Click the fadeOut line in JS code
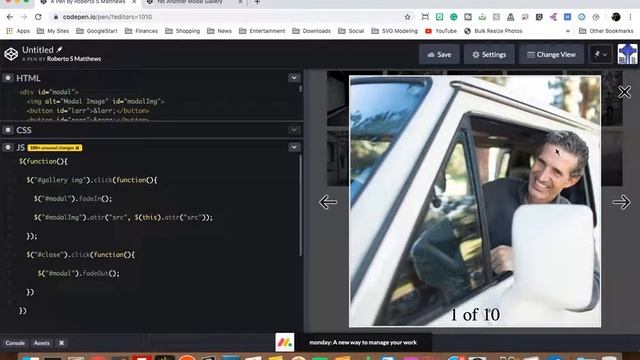640x360 pixels. [78, 273]
